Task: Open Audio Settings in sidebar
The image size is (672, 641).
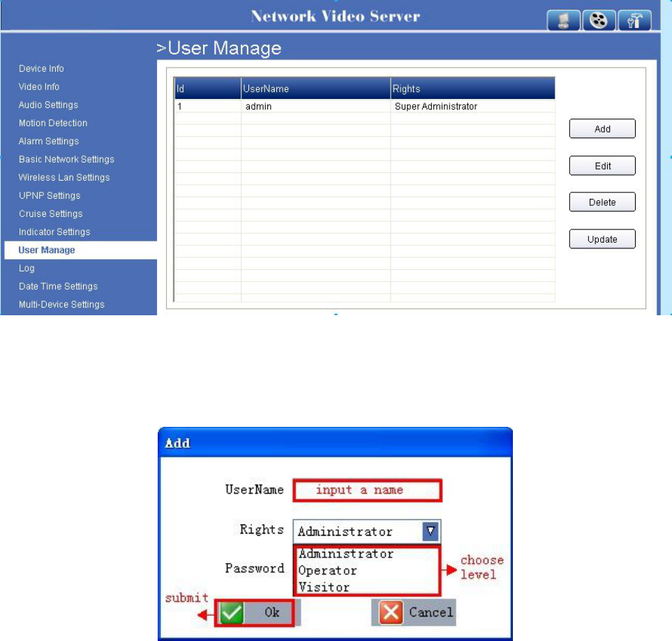Action: coord(48,105)
